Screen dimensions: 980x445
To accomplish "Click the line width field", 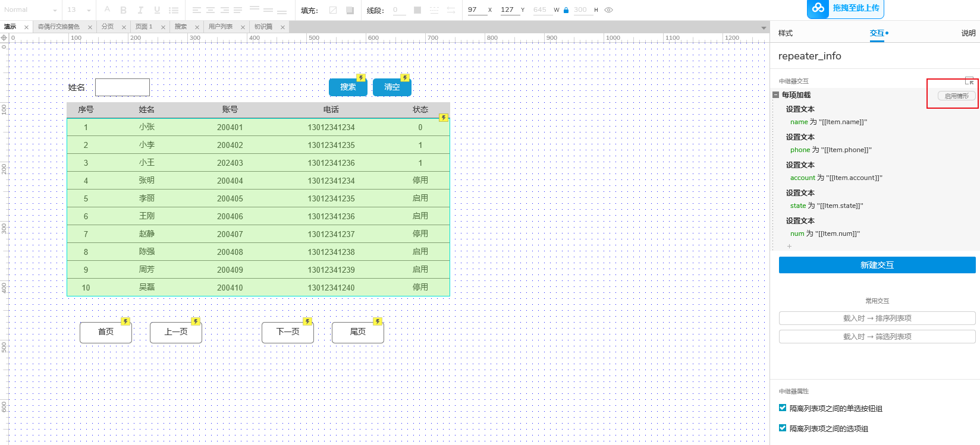I will [x=399, y=10].
